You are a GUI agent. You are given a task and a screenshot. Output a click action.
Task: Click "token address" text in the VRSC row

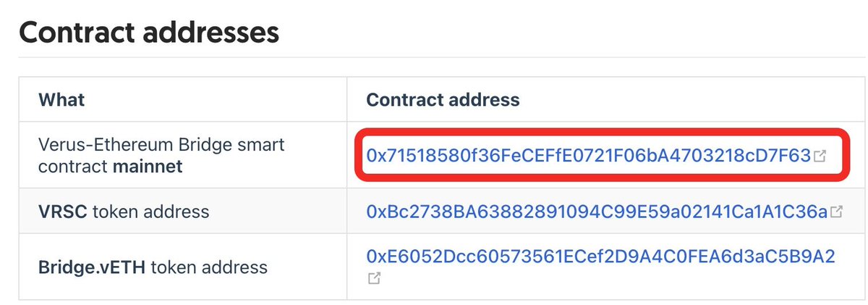pos(151,212)
